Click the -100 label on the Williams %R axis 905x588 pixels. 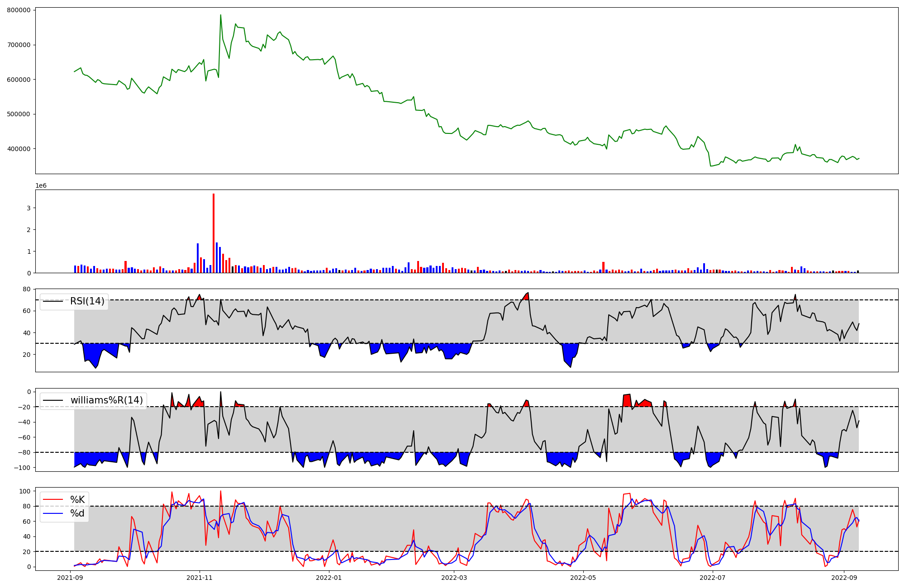[23, 468]
